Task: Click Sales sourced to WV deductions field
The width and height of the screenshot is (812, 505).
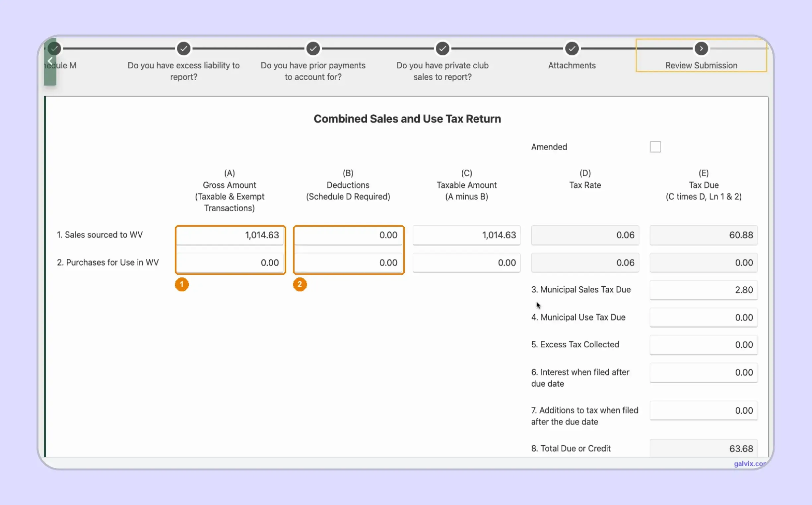Action: tap(348, 235)
